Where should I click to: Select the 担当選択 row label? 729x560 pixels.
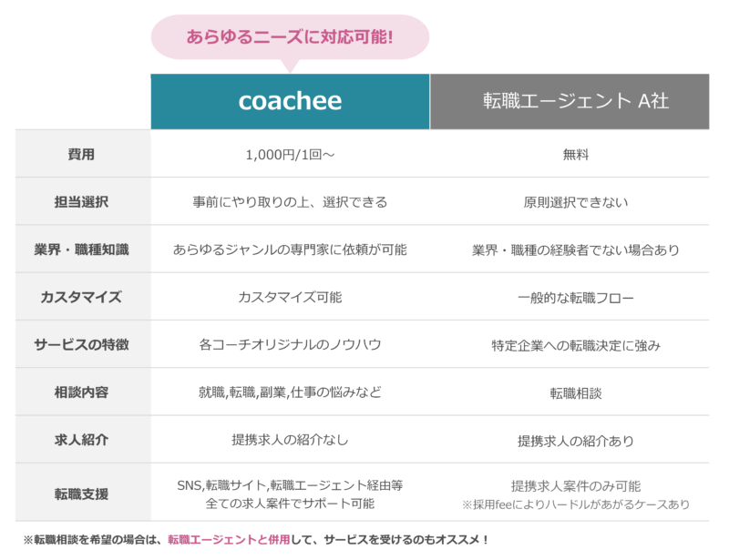click(x=81, y=202)
